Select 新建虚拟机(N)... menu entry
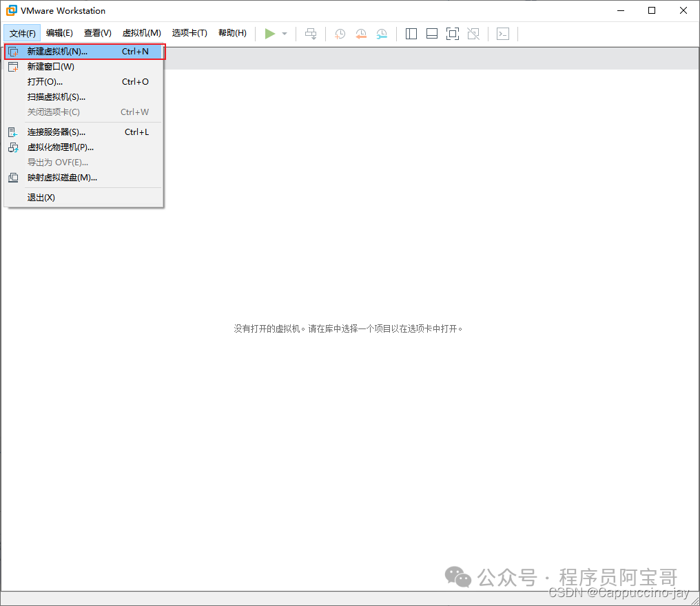The height and width of the screenshot is (606, 700). [x=84, y=52]
